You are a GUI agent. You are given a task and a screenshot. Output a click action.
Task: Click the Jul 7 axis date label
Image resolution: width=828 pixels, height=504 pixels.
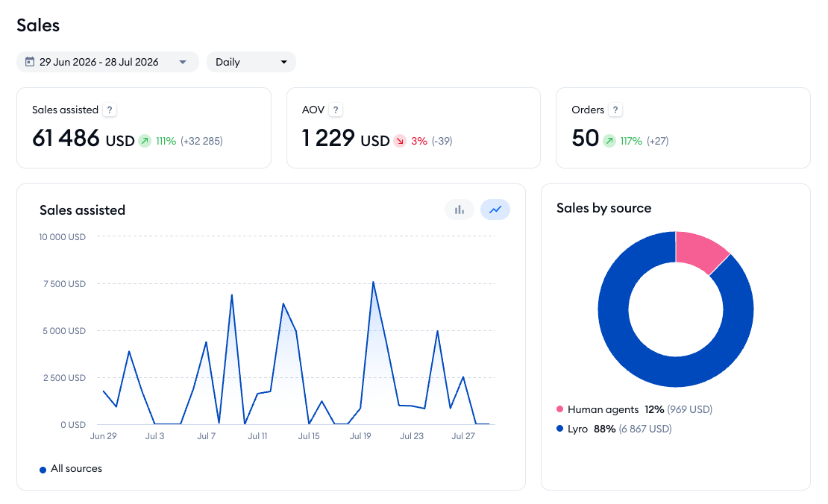click(x=207, y=436)
